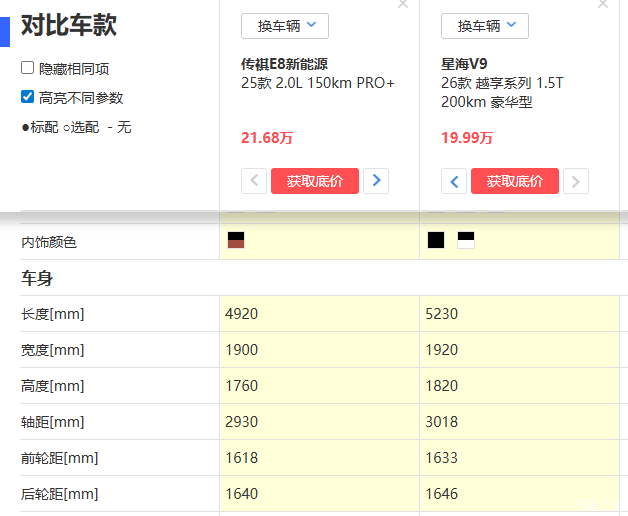Check the 隐藏相同项 checkbox
This screenshot has height=516, width=628.
[x=28, y=69]
